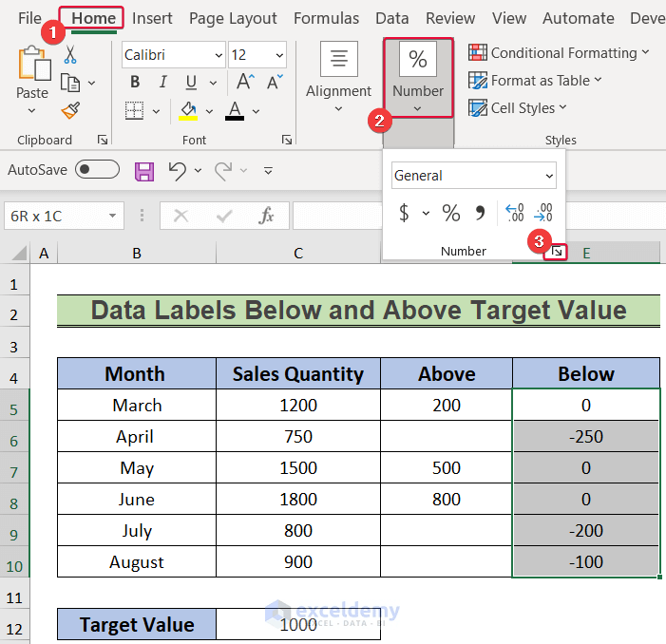Image resolution: width=666 pixels, height=644 pixels.
Task: Click Insert Function fx icon
Action: pyautogui.click(x=266, y=216)
